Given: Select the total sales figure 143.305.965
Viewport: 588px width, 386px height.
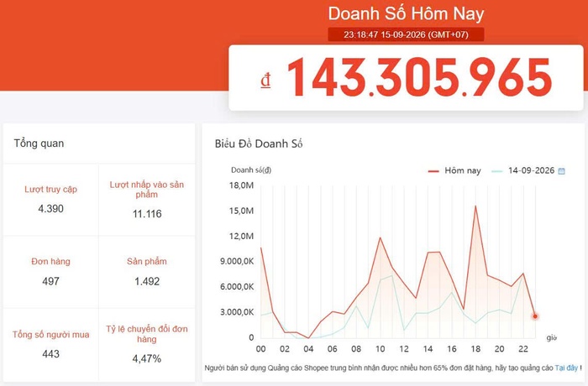Looking at the screenshot, I should (x=419, y=77).
